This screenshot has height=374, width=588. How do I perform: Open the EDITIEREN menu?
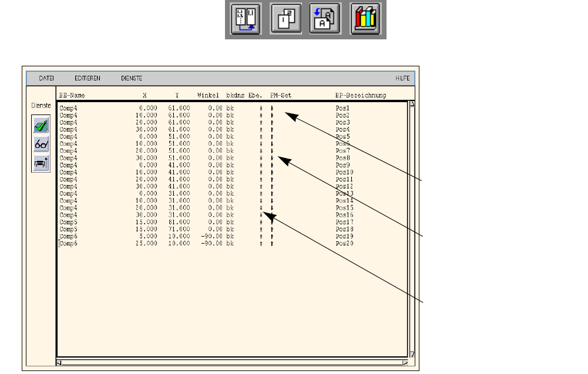[x=88, y=78]
